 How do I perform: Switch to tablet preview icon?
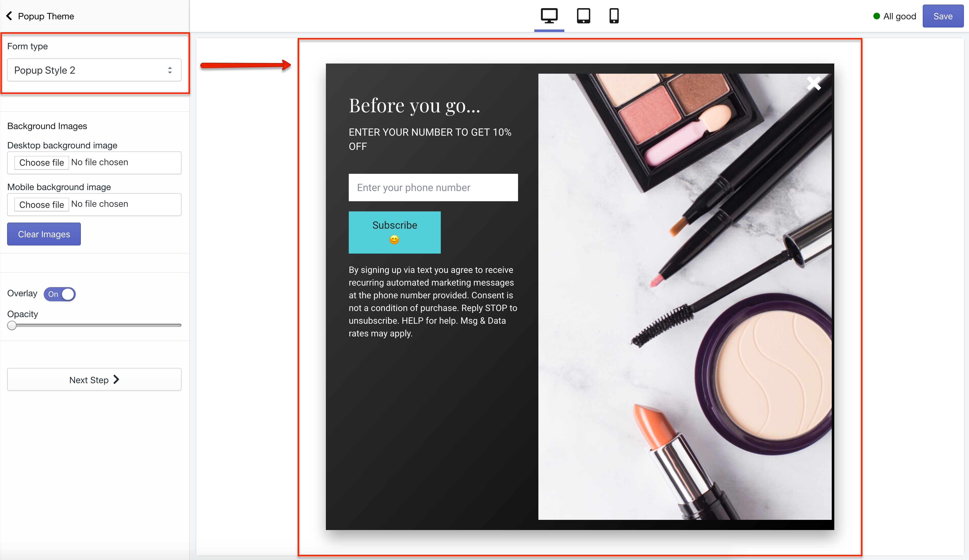(x=583, y=16)
